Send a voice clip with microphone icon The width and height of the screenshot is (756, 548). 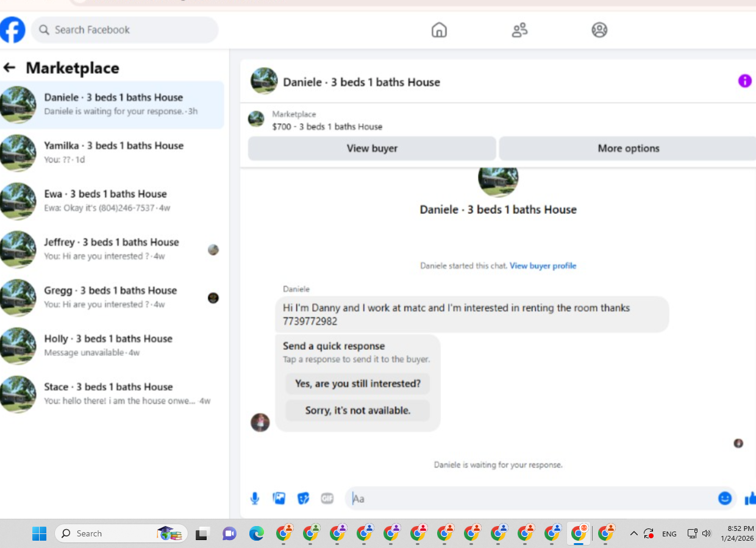coord(255,499)
